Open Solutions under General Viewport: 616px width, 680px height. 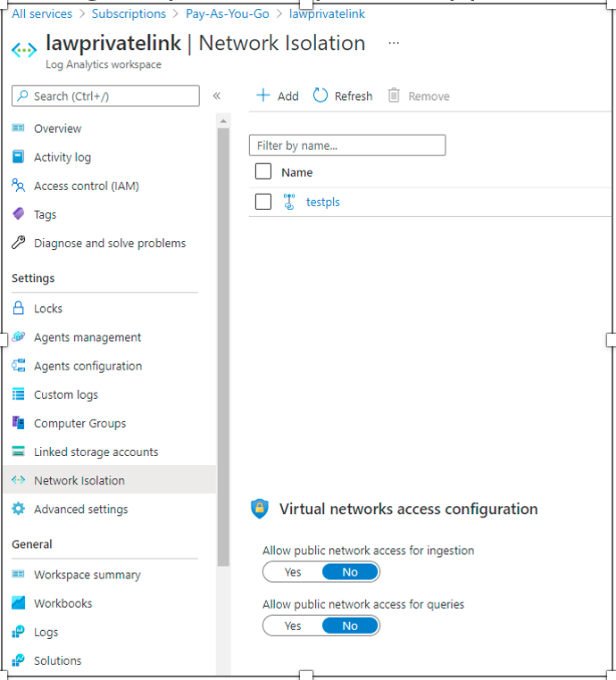coord(58,660)
